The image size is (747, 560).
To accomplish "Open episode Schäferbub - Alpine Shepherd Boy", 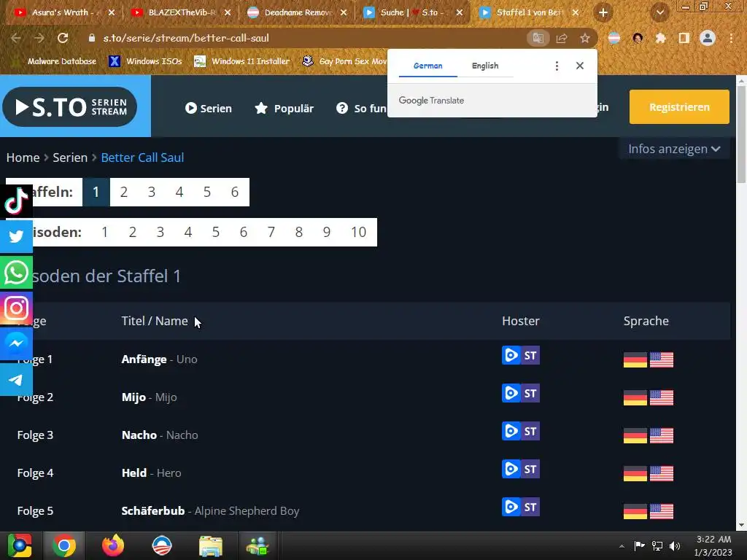I will 210,511.
